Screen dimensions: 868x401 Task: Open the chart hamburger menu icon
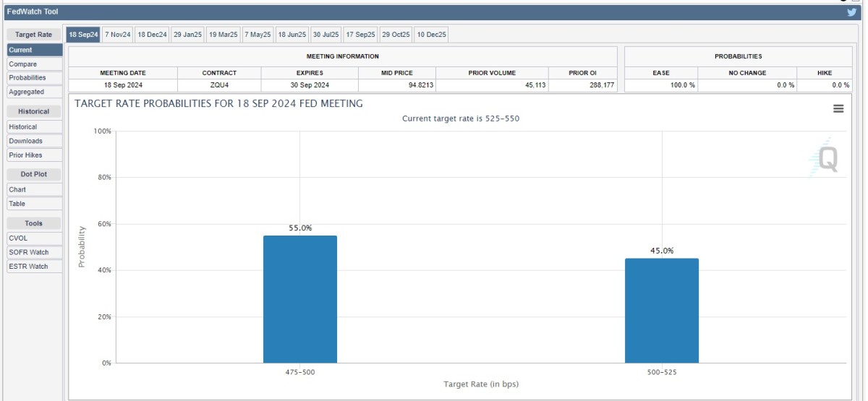(x=838, y=108)
